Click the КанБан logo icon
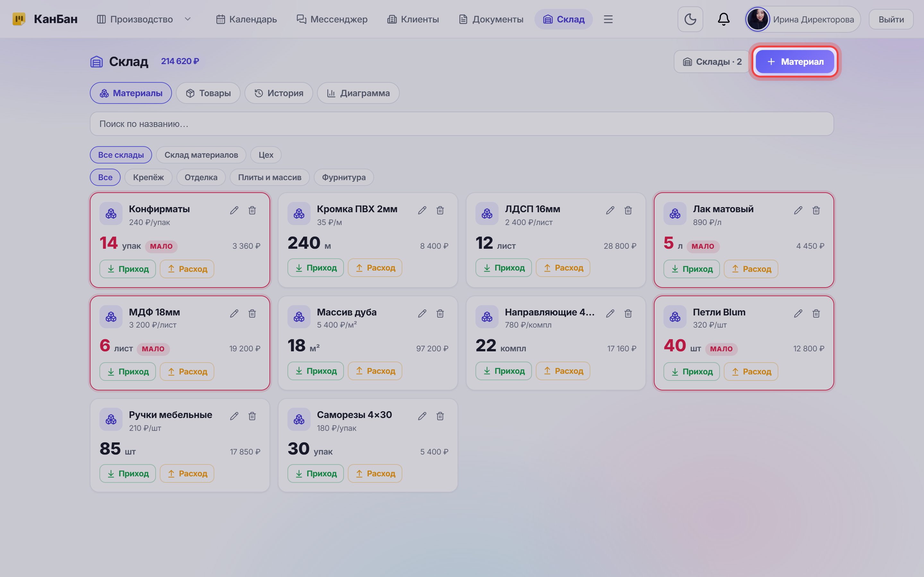This screenshot has width=924, height=577. pos(19,19)
